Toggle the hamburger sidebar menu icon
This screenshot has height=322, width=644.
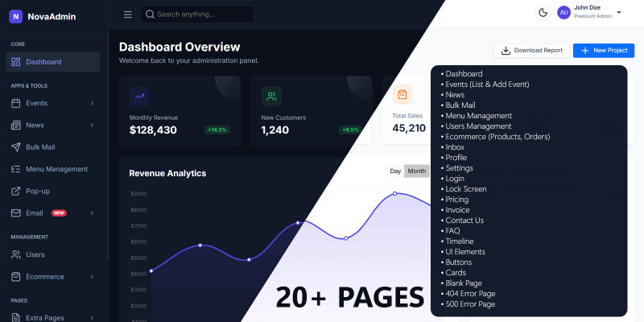tap(127, 14)
